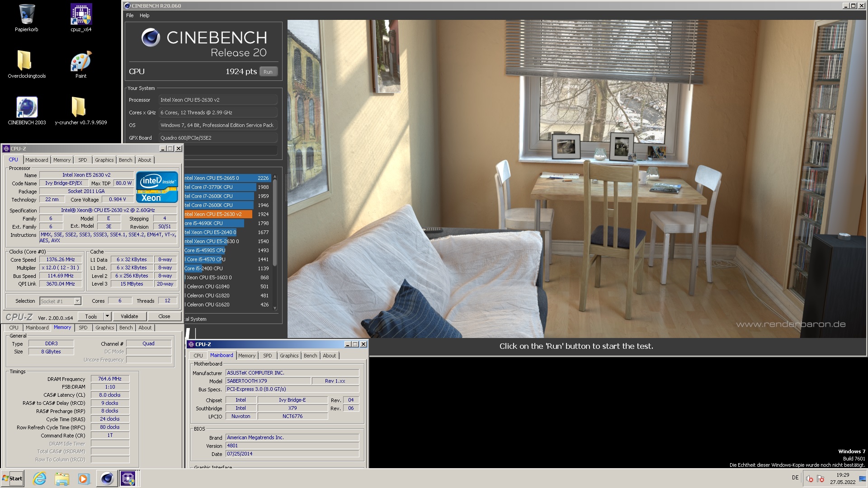Click the Cinebench title bar icon
Screen dimensions: 868x488
click(x=127, y=6)
